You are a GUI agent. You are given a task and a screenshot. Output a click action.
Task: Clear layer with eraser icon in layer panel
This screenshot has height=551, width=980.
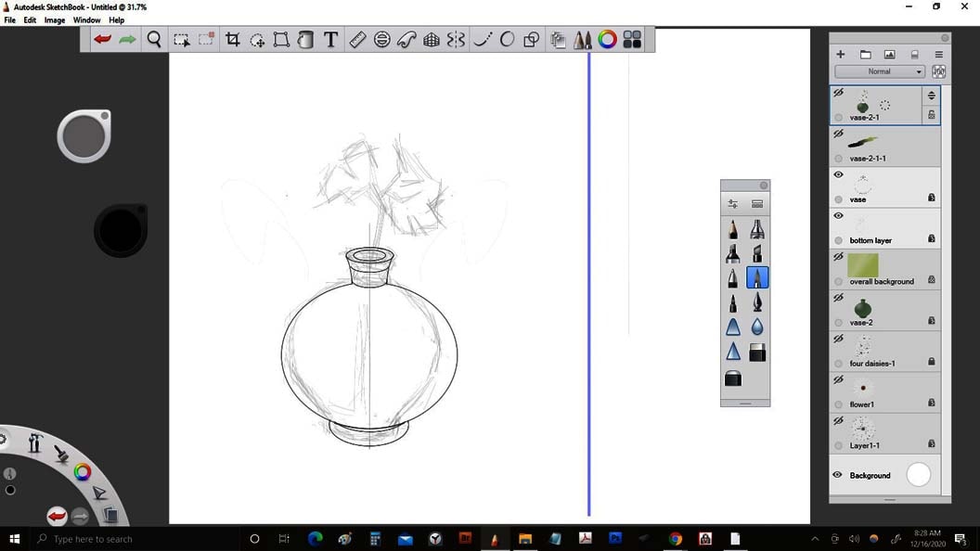[x=914, y=55]
